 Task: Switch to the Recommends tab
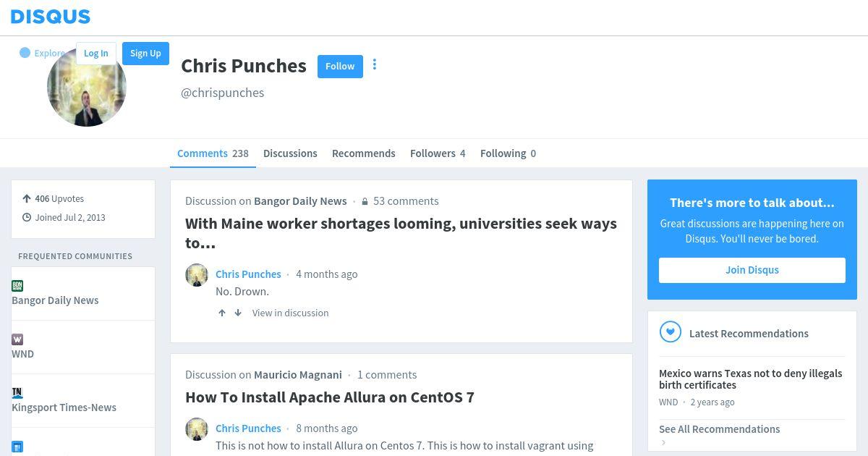point(364,153)
